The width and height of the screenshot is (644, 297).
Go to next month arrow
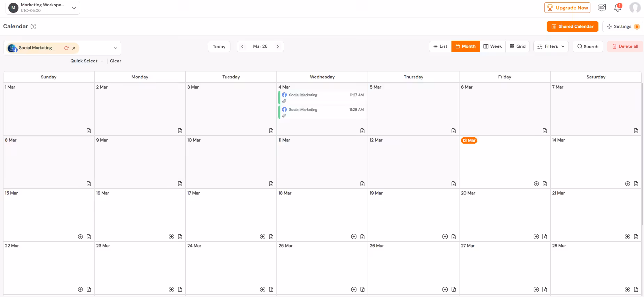tap(278, 46)
